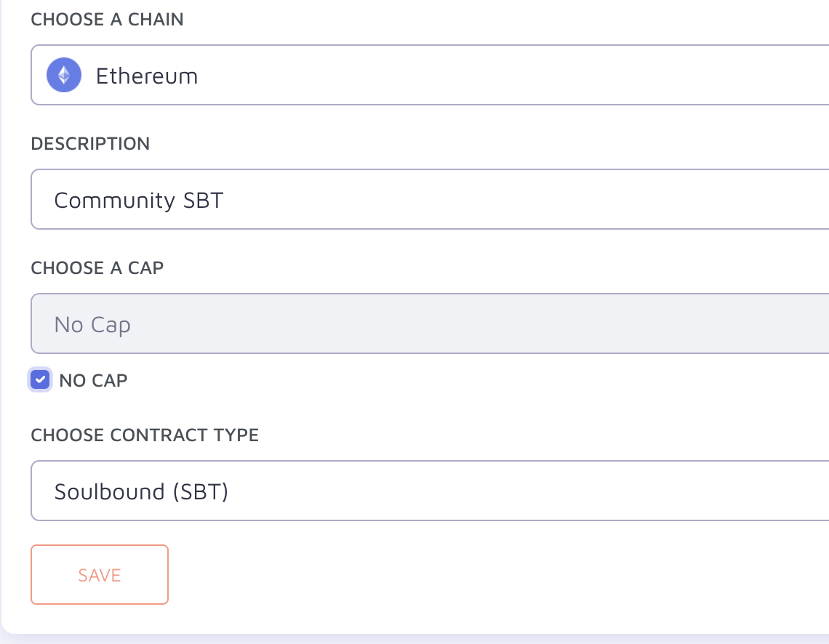Image resolution: width=829 pixels, height=644 pixels.
Task: Click the DESCRIPTION field label
Action: [90, 144]
